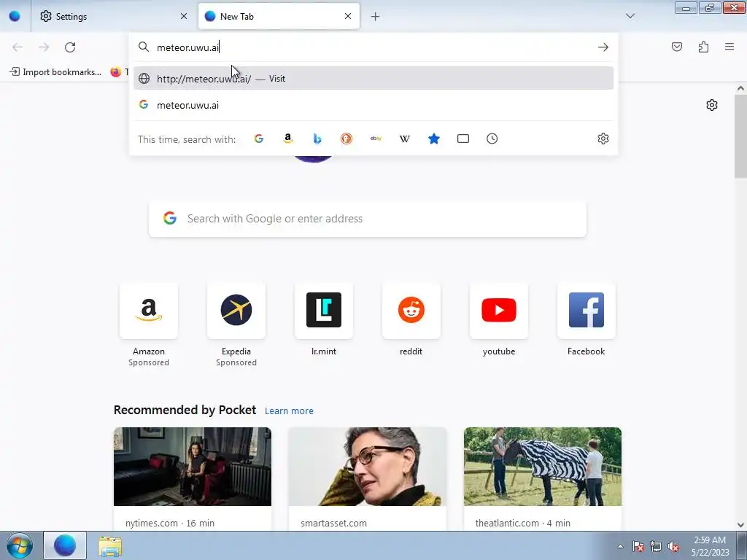Search this time with DuckDuckGo icon
The width and height of the screenshot is (747, 560).
(x=347, y=139)
